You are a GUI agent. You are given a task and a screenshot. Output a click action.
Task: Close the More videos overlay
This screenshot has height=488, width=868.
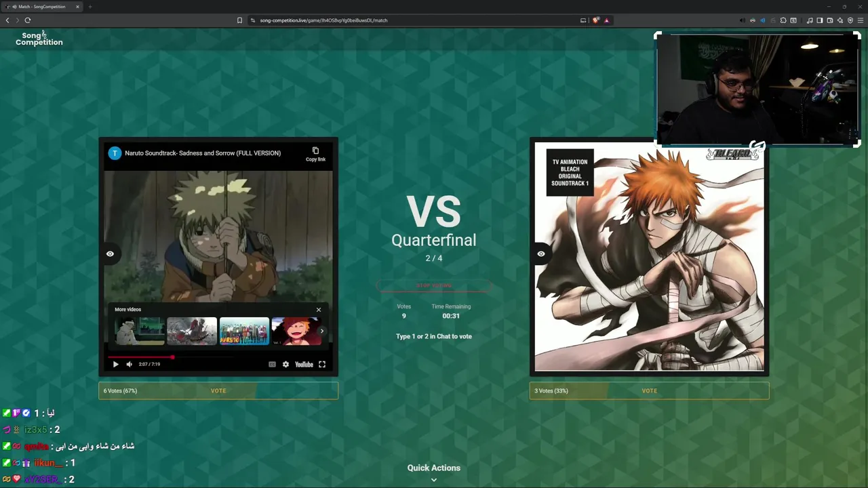click(319, 310)
